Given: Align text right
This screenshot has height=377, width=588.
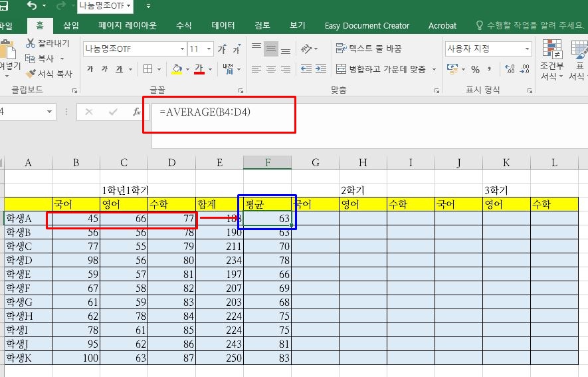Looking at the screenshot, I should (x=286, y=69).
